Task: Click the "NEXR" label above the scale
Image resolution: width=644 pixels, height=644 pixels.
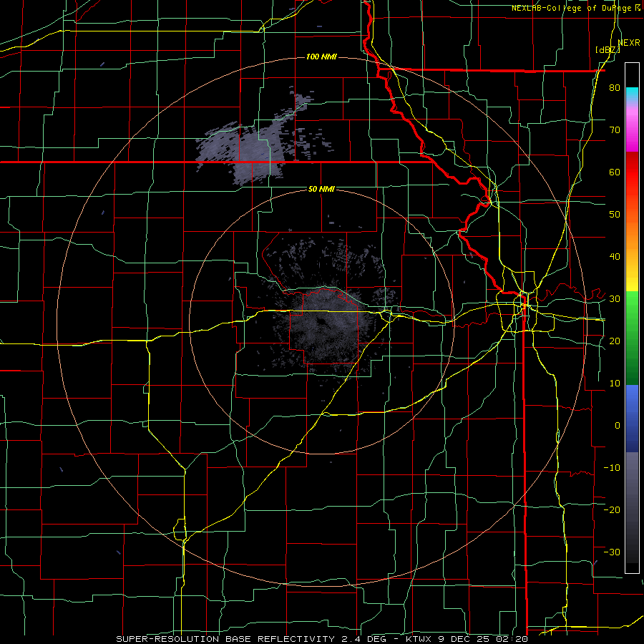Action: [x=629, y=43]
